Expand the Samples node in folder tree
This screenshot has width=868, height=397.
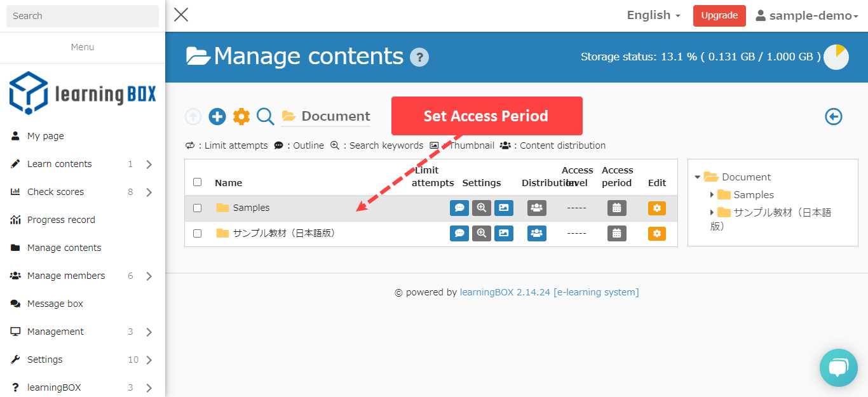tap(712, 195)
